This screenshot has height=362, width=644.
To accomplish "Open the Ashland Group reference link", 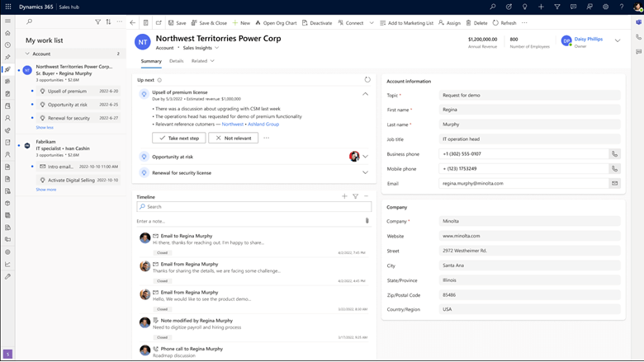I will click(263, 125).
